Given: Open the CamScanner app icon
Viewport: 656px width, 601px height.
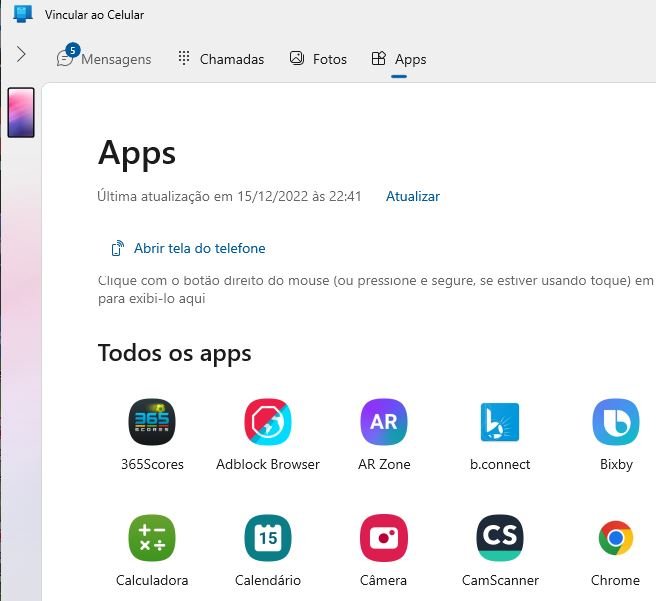Looking at the screenshot, I should pos(500,538).
